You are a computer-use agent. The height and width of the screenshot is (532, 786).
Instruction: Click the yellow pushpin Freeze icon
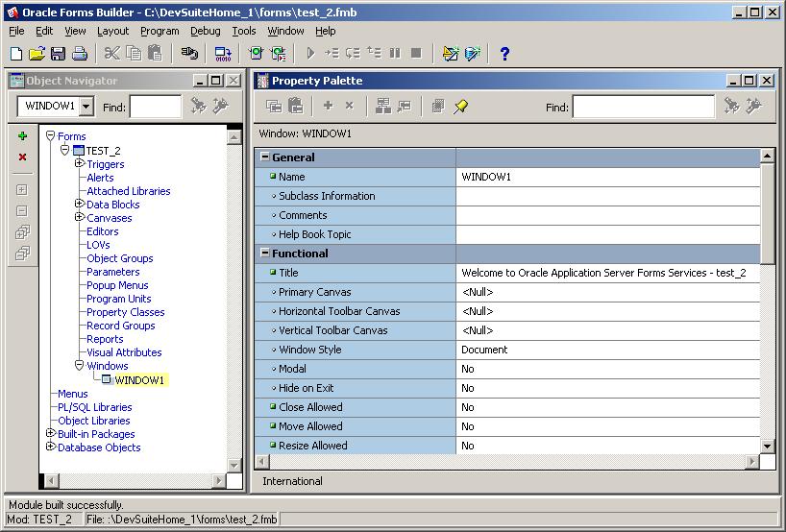point(460,107)
